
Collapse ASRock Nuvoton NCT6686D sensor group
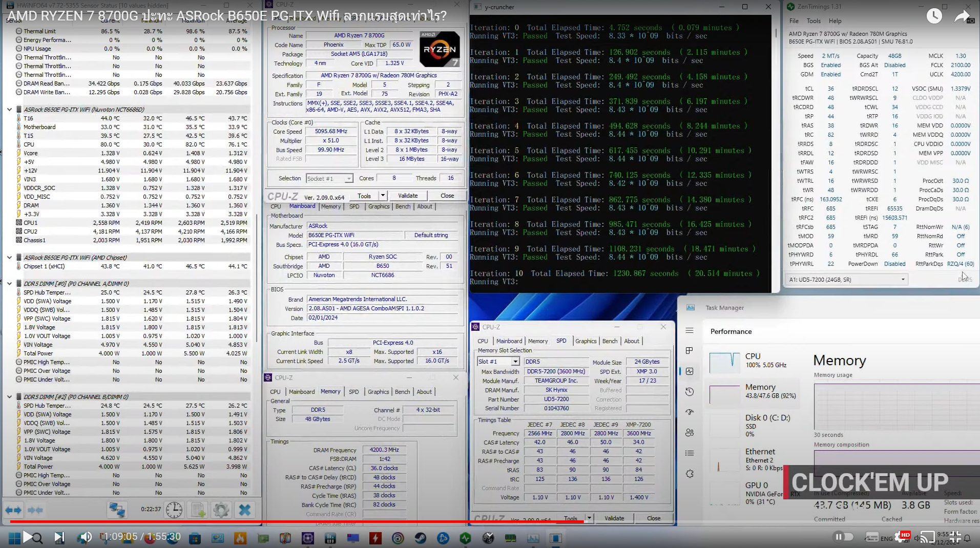pyautogui.click(x=9, y=110)
